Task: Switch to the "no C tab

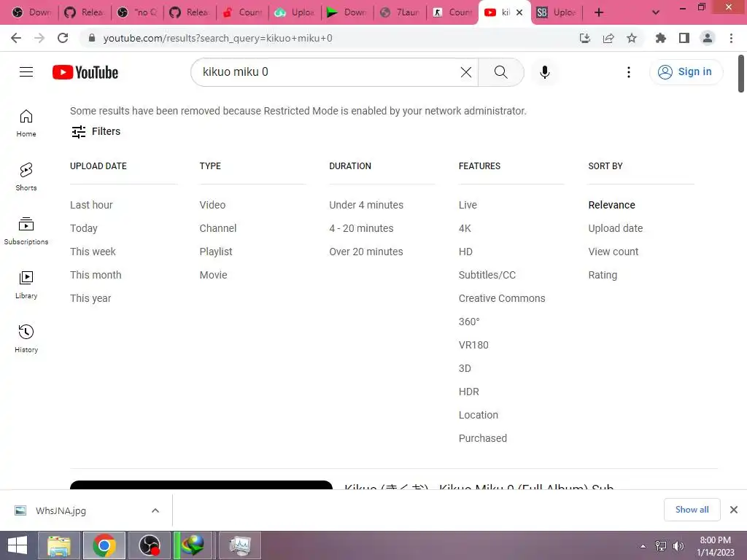Action: pos(137,12)
